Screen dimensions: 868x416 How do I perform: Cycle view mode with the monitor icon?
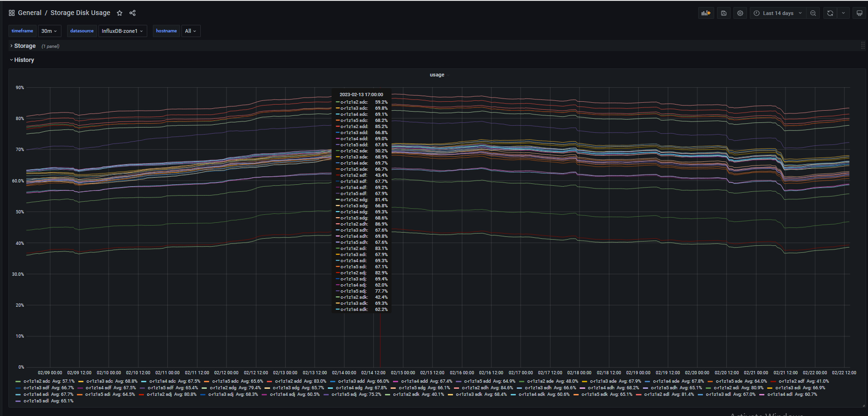859,13
